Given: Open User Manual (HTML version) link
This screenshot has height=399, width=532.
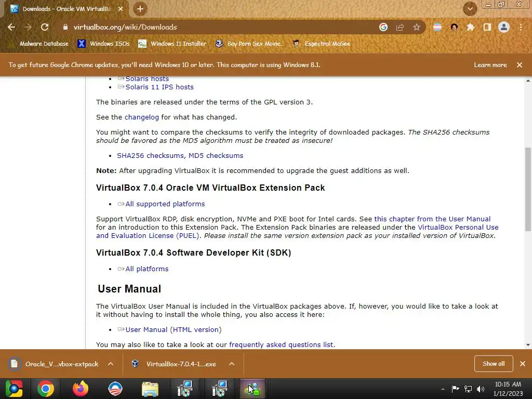Looking at the screenshot, I should 173,329.
